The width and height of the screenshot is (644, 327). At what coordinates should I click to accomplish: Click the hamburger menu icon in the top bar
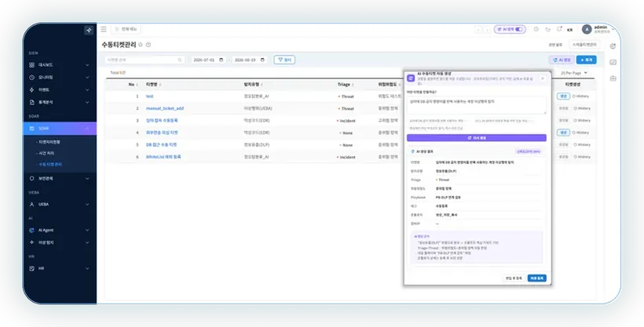click(104, 29)
